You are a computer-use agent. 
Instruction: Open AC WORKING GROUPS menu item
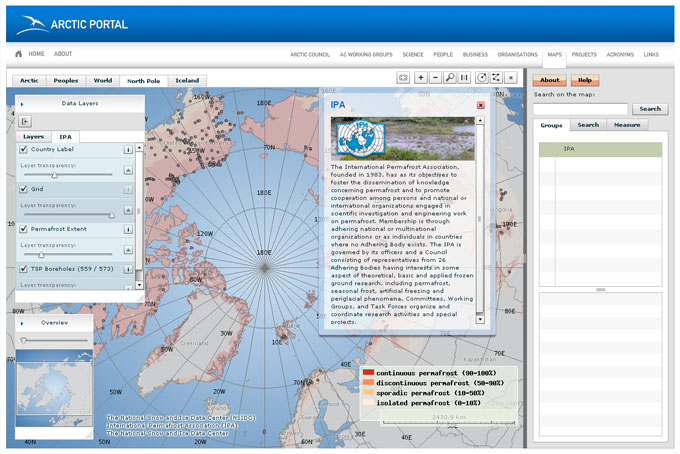[366, 55]
